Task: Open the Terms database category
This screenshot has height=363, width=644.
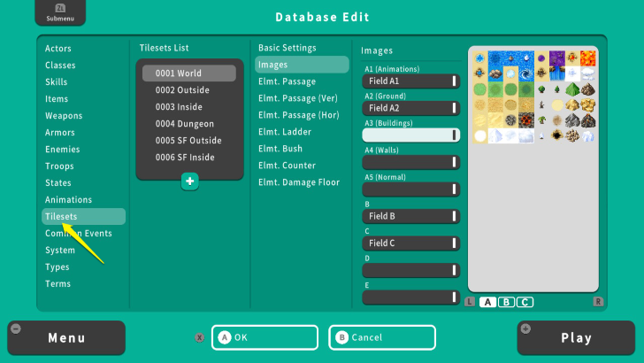Action: (x=57, y=284)
